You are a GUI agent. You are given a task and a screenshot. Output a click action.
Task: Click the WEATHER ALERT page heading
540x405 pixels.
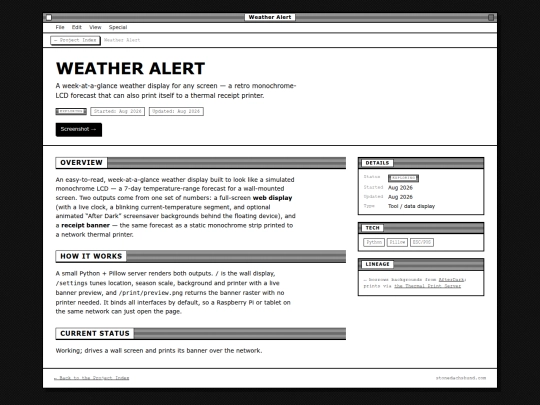(x=130, y=68)
